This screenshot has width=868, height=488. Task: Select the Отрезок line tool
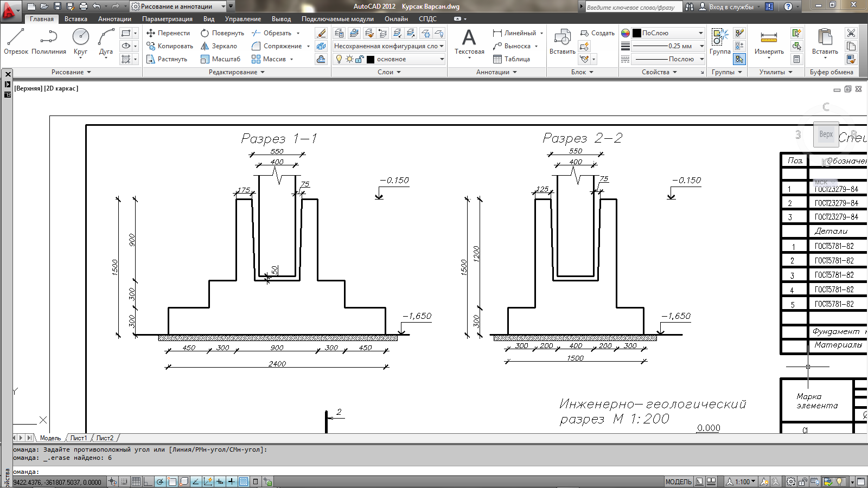coord(16,41)
